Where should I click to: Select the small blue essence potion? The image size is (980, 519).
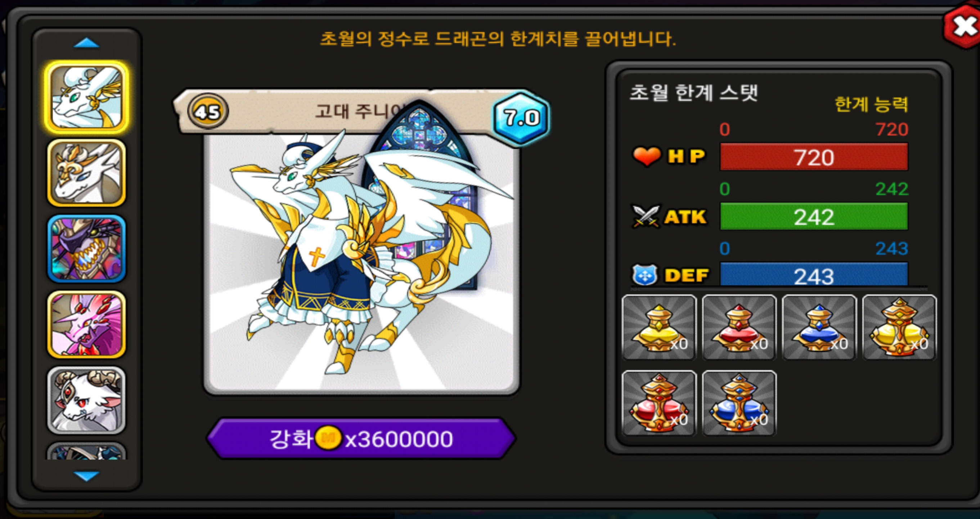click(x=819, y=327)
